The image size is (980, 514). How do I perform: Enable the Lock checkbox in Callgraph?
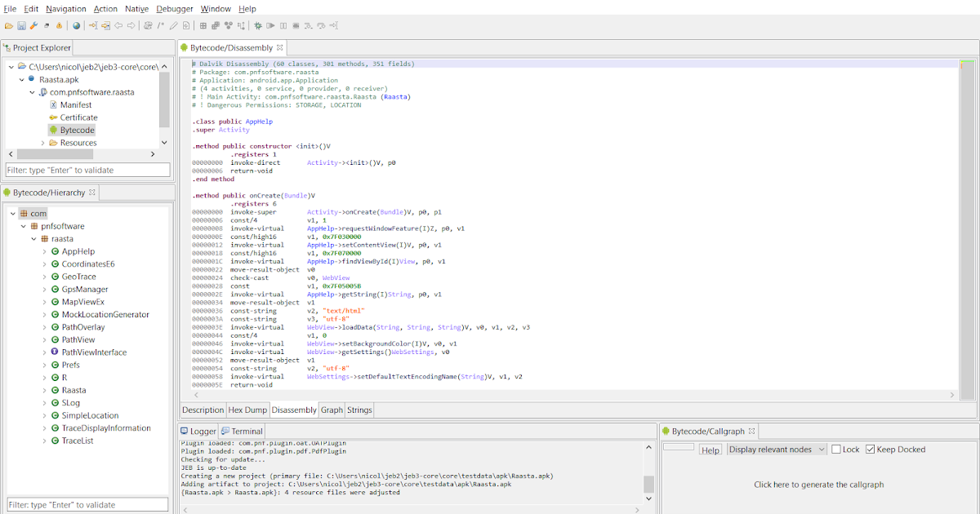click(x=836, y=450)
